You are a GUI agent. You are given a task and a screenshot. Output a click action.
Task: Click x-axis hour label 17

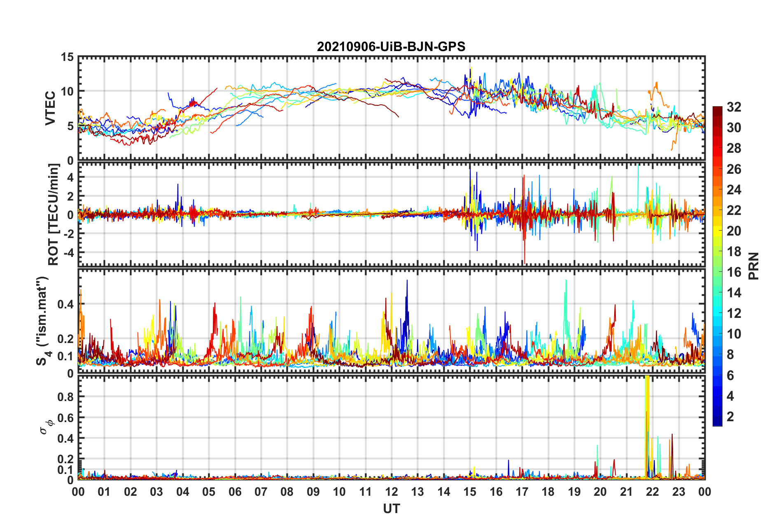(x=522, y=492)
